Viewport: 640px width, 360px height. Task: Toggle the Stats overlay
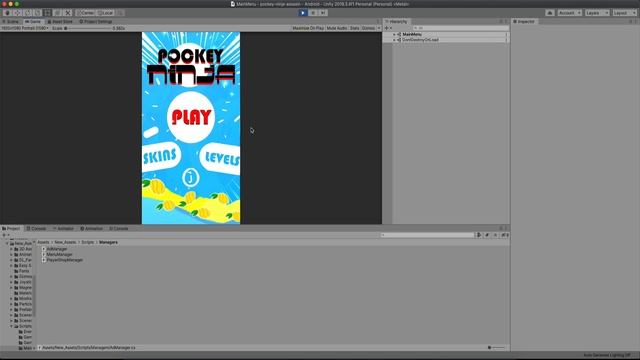[x=354, y=28]
